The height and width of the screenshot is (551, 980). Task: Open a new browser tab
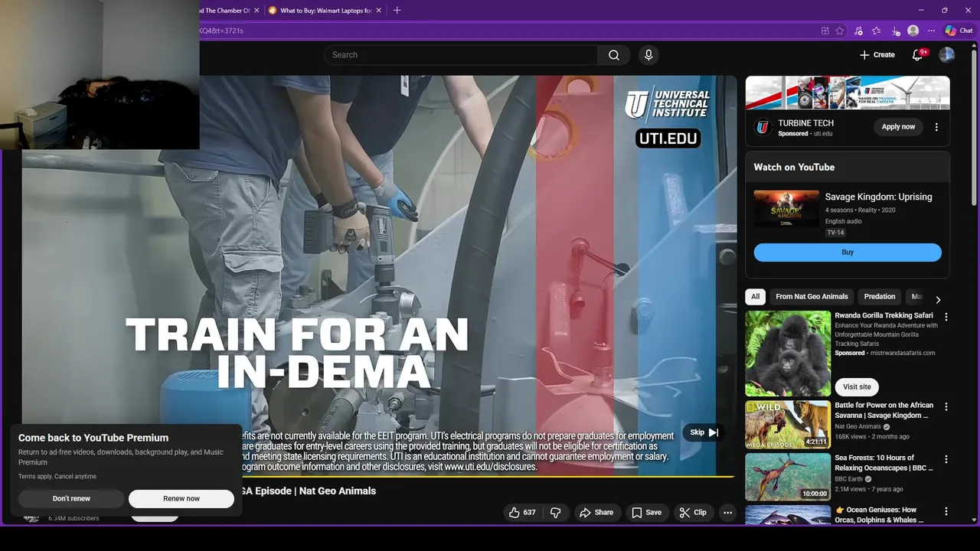pos(397,11)
